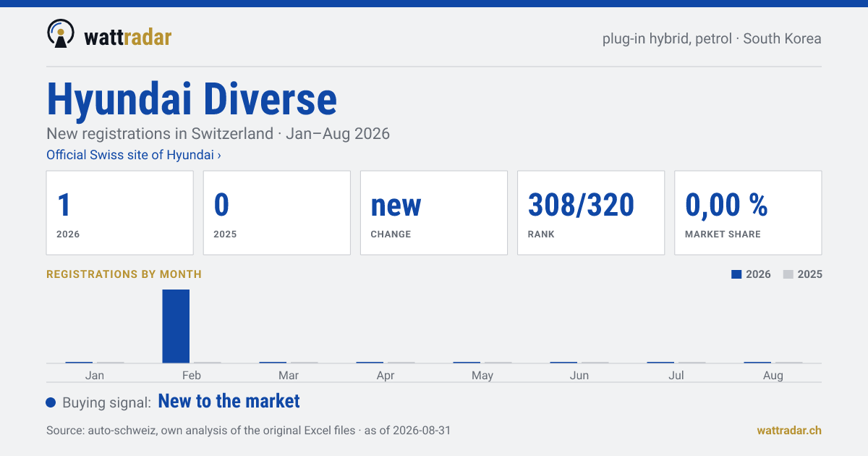868x456 pixels.
Task: Click the Feb month label
Action: 192,375
